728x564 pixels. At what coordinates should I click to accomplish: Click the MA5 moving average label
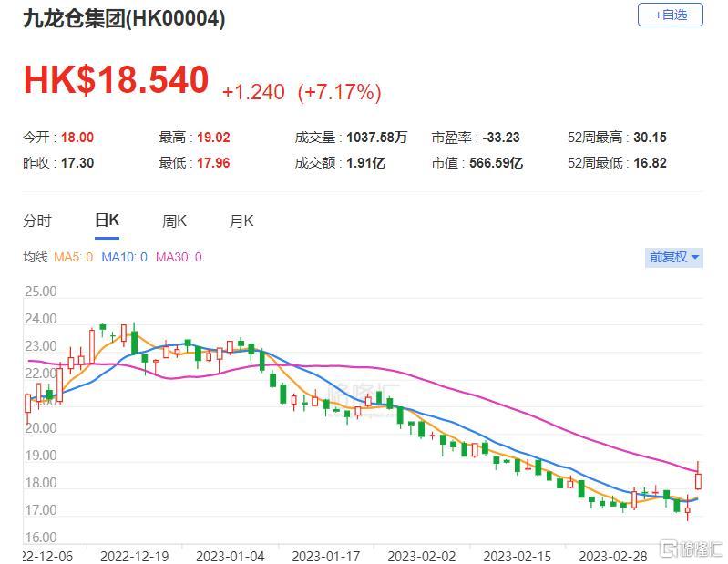[74, 257]
